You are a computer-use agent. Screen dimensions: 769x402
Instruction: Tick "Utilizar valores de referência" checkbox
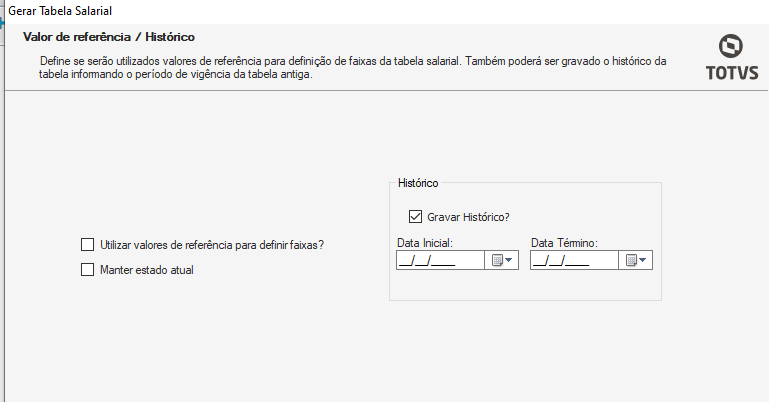tap(87, 245)
